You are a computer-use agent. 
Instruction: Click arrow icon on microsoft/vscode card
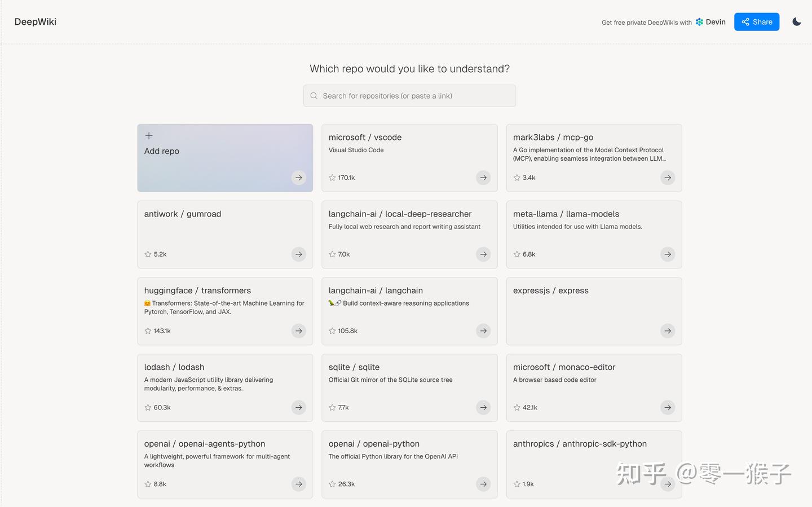(483, 178)
